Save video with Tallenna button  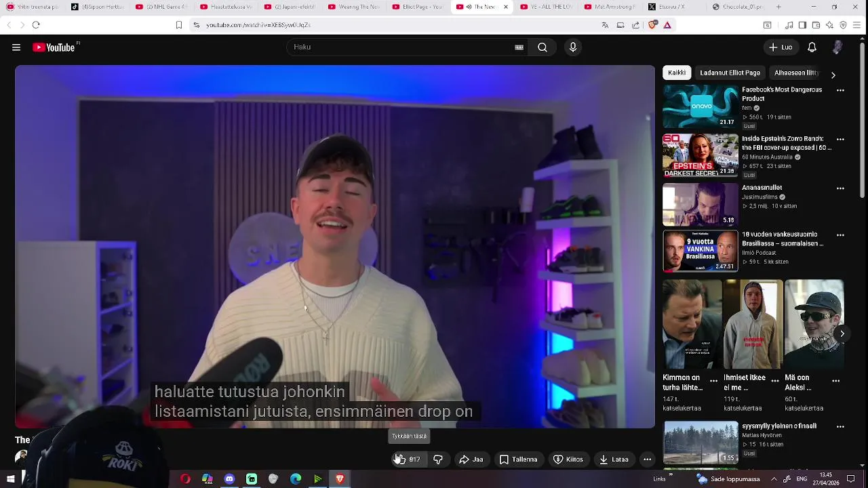pos(518,460)
